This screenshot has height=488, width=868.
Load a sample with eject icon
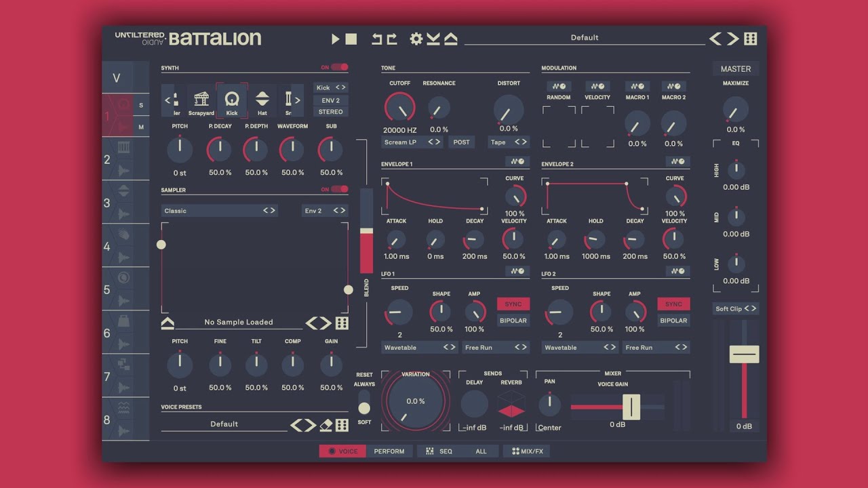(x=167, y=323)
